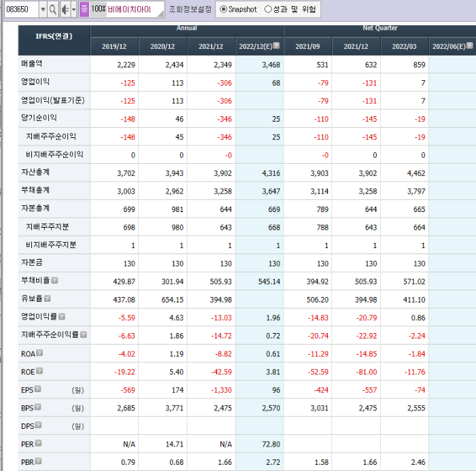This screenshot has width=476, height=471.
Task: Click the 조회정보설정 label
Action: click(190, 9)
